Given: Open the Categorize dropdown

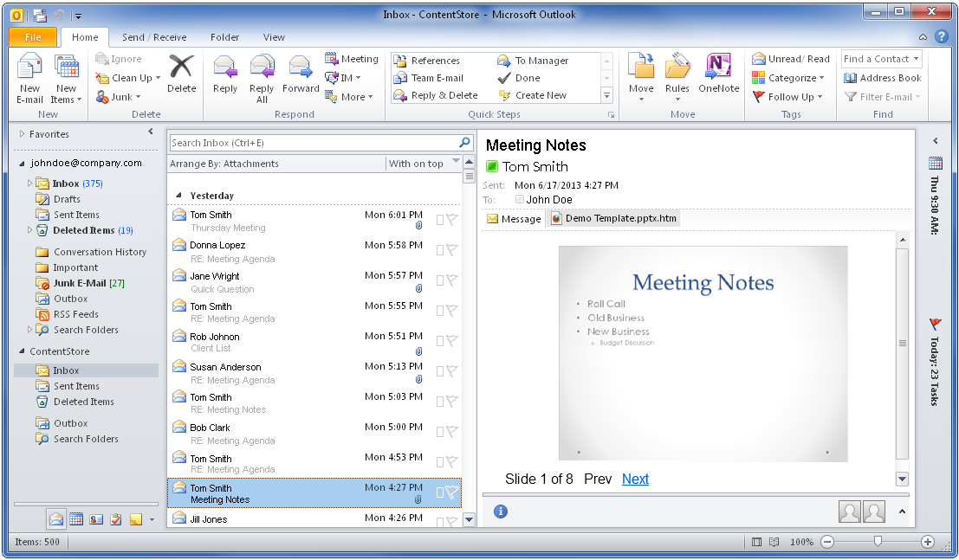Looking at the screenshot, I should click(x=788, y=78).
